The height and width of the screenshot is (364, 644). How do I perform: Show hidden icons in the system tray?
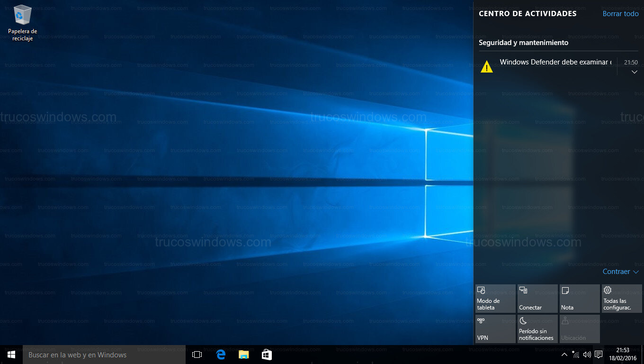pyautogui.click(x=564, y=354)
